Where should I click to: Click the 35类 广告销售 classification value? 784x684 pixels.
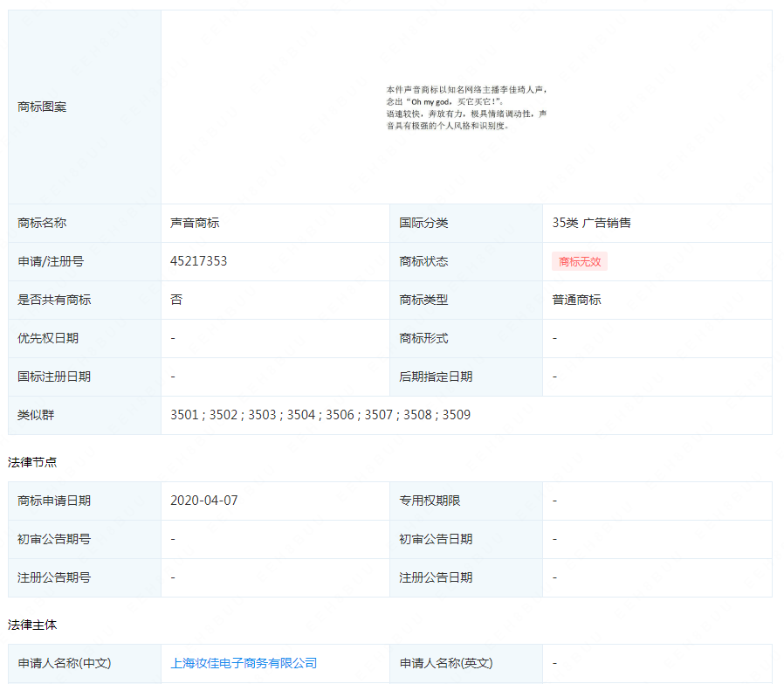591,223
